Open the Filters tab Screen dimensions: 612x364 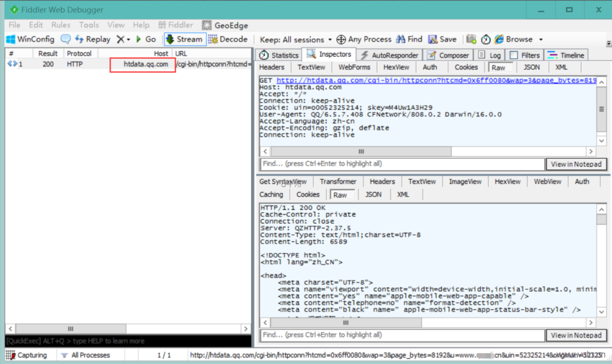coord(525,55)
